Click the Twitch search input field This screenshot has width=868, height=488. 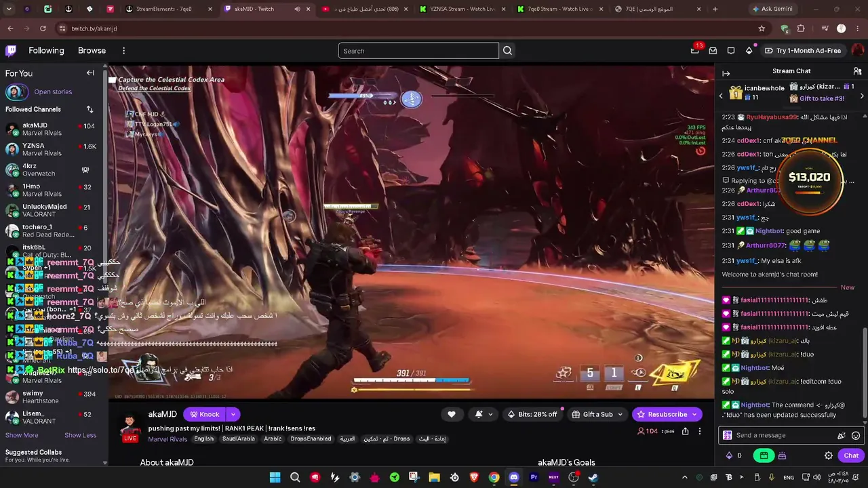(x=418, y=51)
